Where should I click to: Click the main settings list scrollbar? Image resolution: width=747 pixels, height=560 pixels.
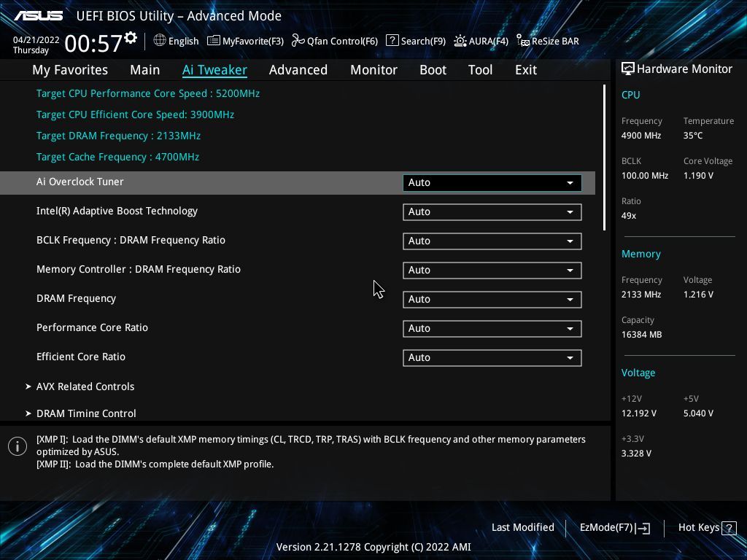(x=604, y=157)
